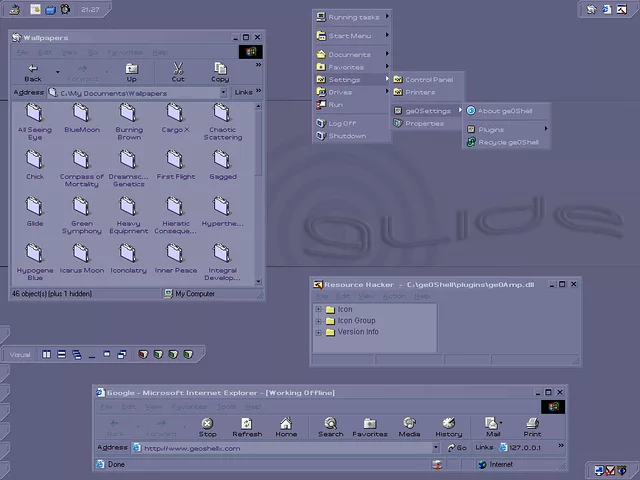Image resolution: width=640 pixels, height=480 pixels.
Task: Choose Recycle ge0Shell menu entry
Action: [x=508, y=143]
